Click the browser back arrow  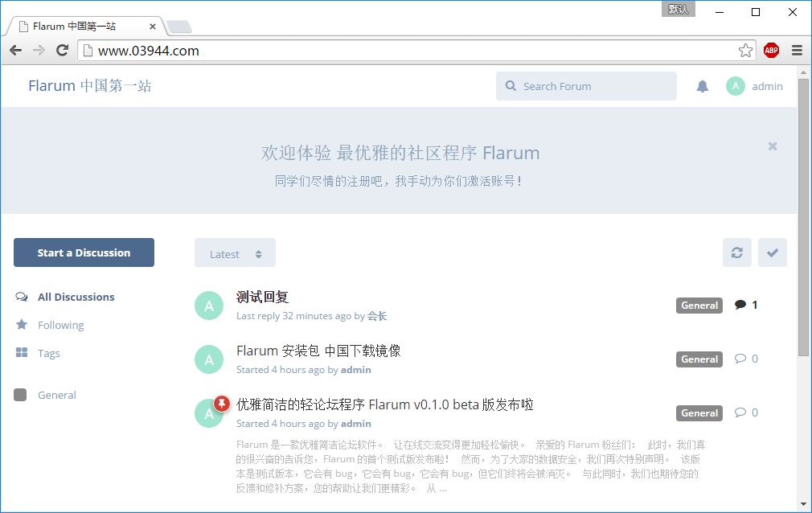coord(16,51)
